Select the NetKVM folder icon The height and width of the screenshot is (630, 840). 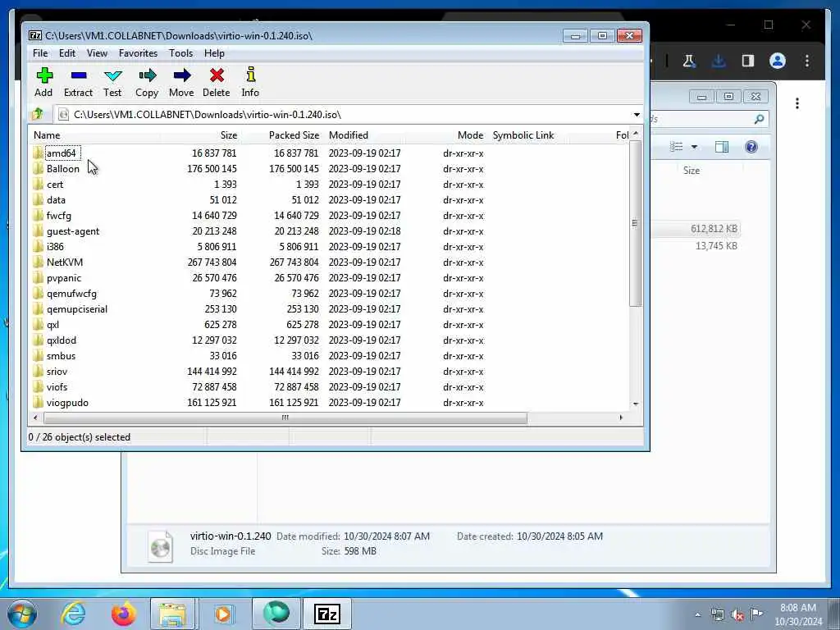coord(38,262)
